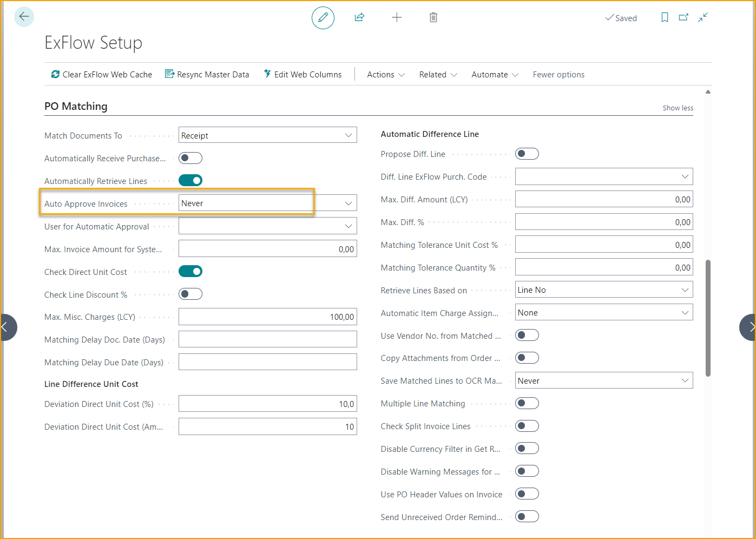Click the pencil edit icon
756x539 pixels.
(x=323, y=18)
